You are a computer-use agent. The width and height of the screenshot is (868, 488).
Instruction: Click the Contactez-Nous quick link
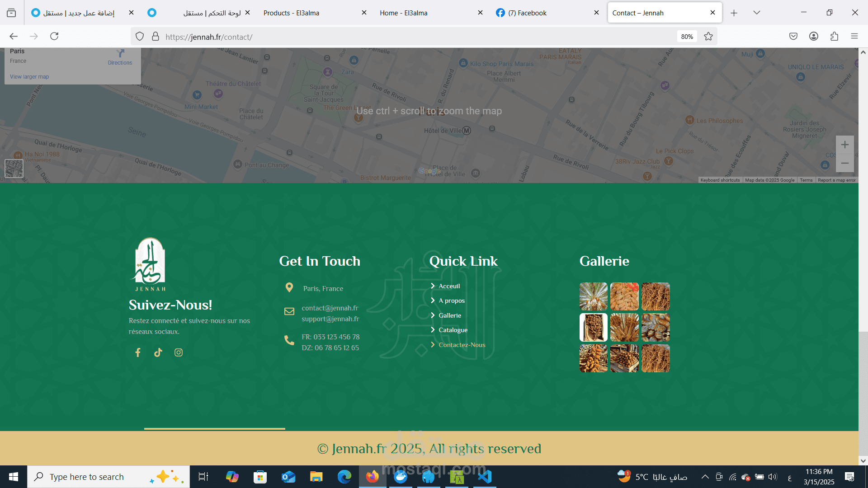pos(462,345)
